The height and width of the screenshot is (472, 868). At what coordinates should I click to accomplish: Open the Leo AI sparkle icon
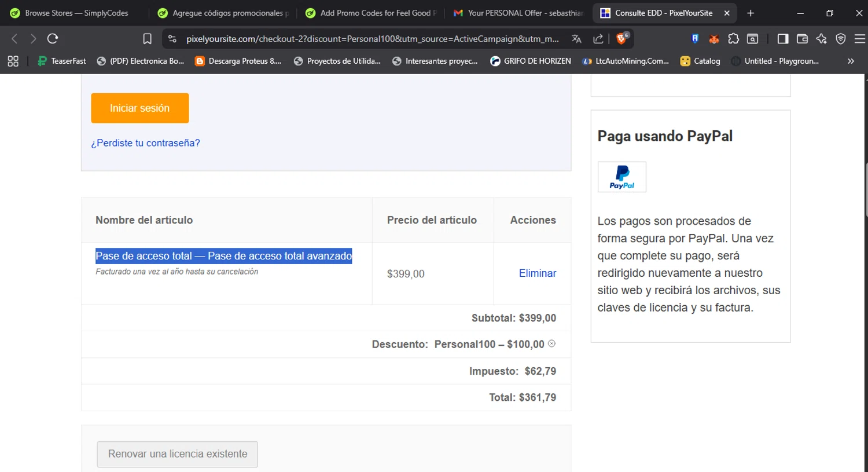coord(821,39)
